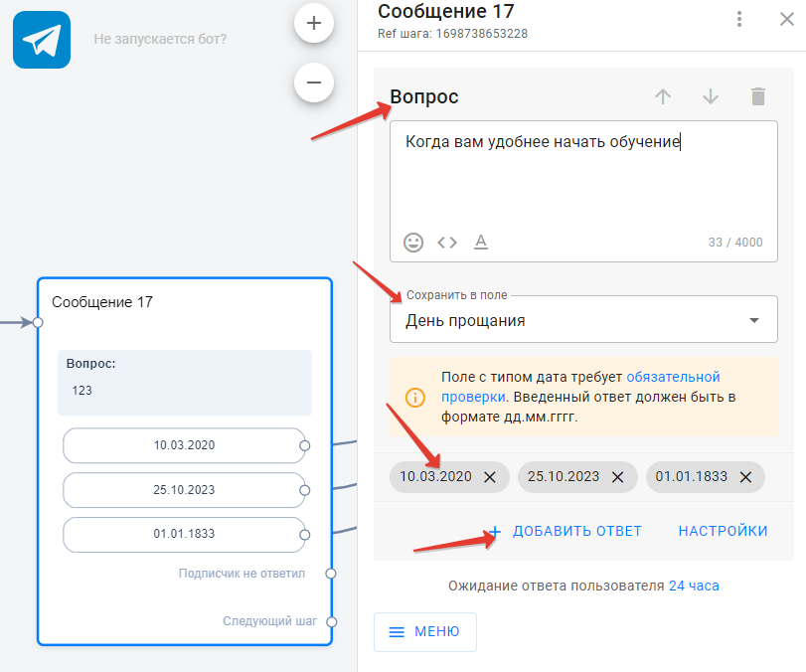Open the emoji picker in question editor
The width and height of the screenshot is (806, 672).
point(413,242)
